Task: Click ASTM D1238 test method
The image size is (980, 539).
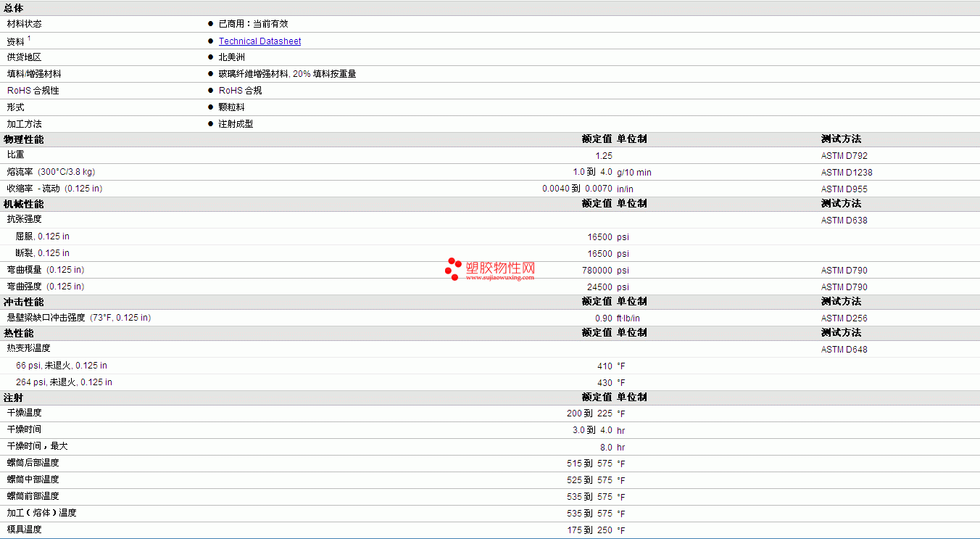Action: click(847, 173)
